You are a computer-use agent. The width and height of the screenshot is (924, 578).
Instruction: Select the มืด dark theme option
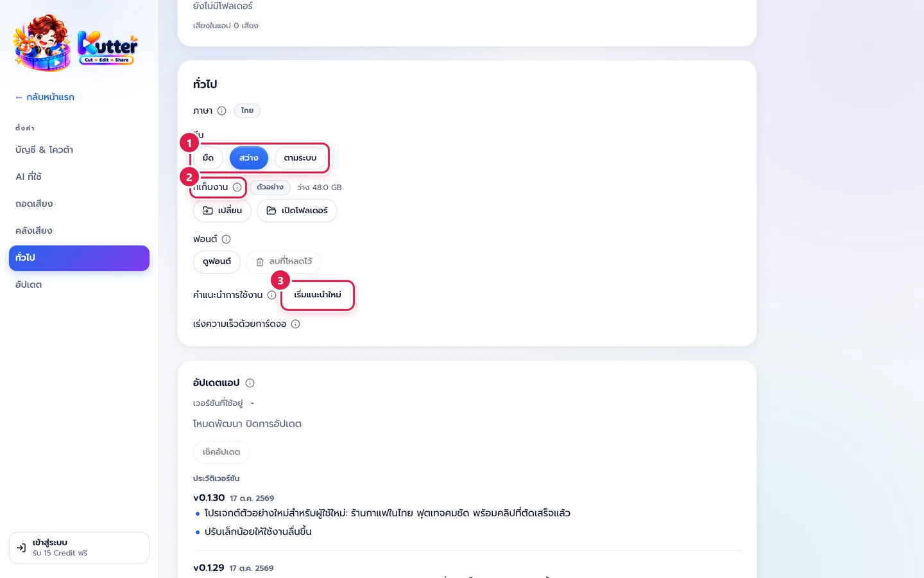click(x=208, y=158)
